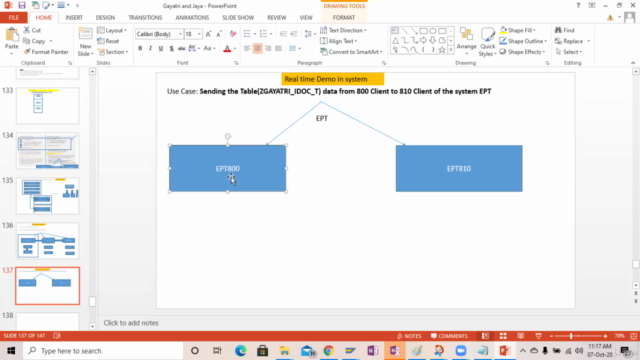Switch to the TRANSITIONS tab
The height and width of the screenshot is (360, 640).
[145, 18]
